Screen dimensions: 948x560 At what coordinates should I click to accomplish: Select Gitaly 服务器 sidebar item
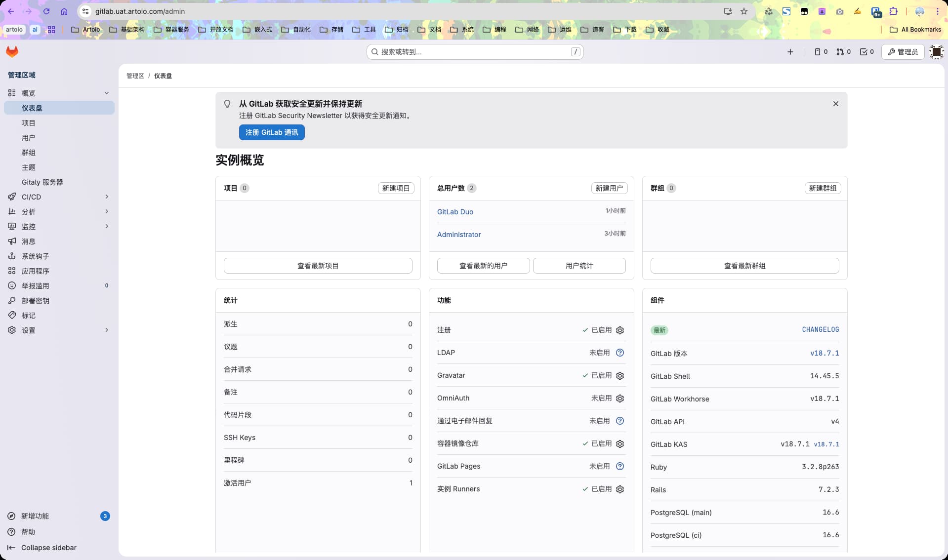coord(42,182)
